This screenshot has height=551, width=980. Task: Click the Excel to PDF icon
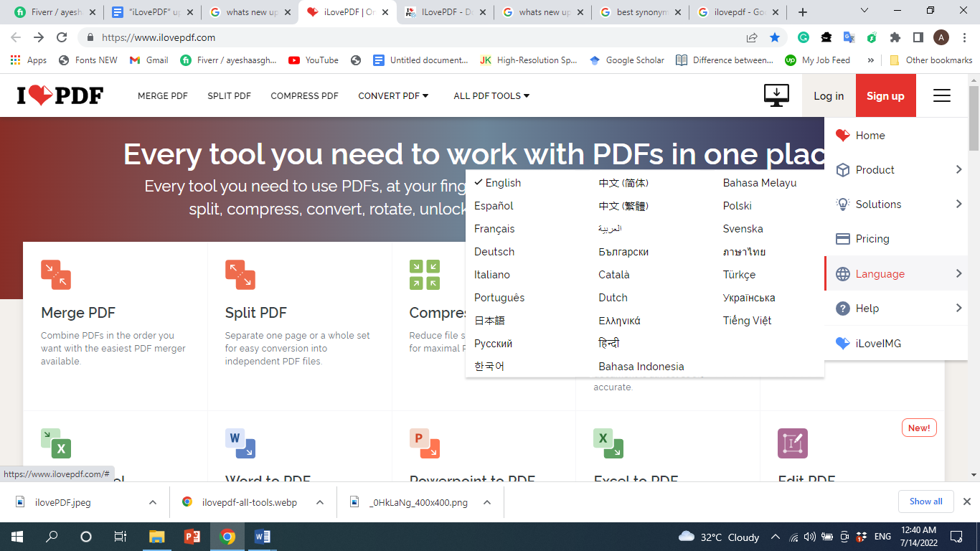(608, 443)
